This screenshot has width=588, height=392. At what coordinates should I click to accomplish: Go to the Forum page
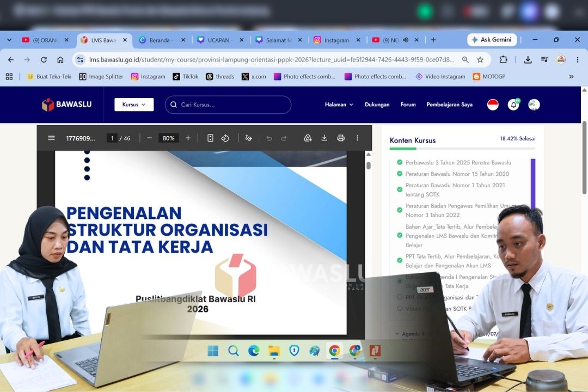(x=408, y=105)
